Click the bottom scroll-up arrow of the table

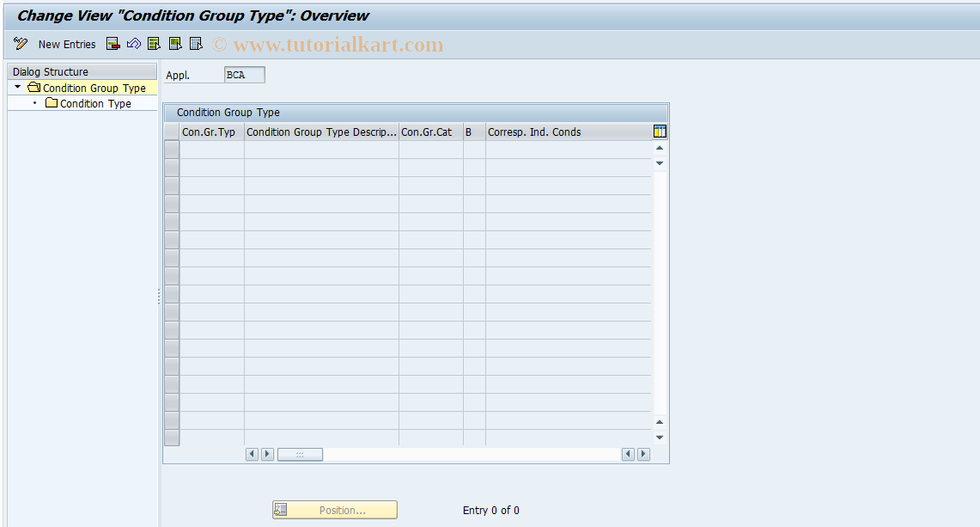(x=660, y=422)
